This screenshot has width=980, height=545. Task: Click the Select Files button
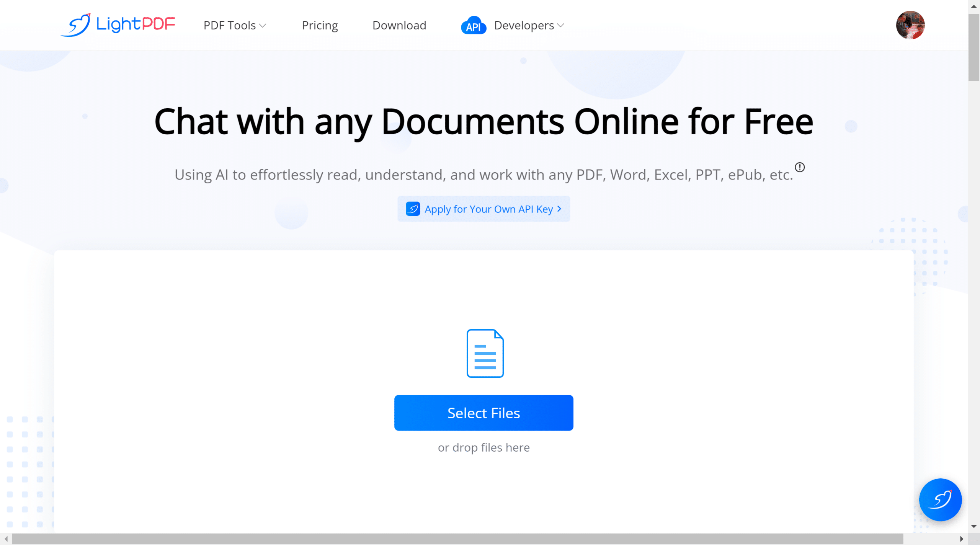[x=483, y=412]
